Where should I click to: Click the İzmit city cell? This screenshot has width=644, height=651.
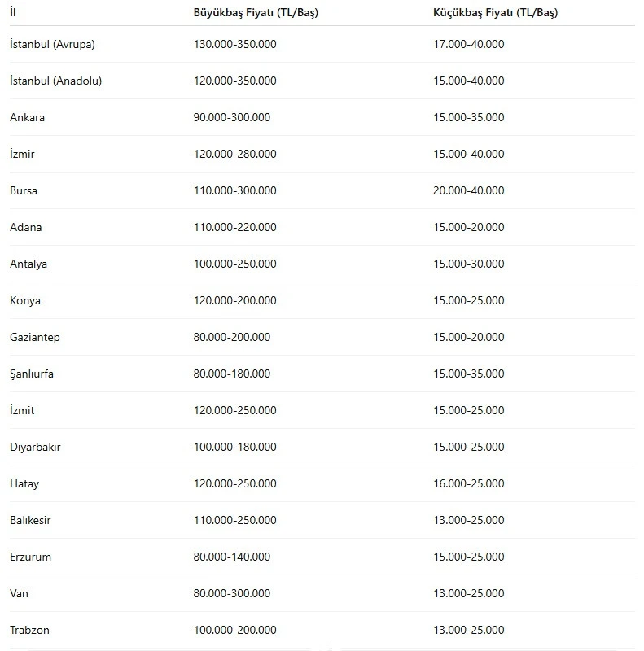click(x=22, y=410)
